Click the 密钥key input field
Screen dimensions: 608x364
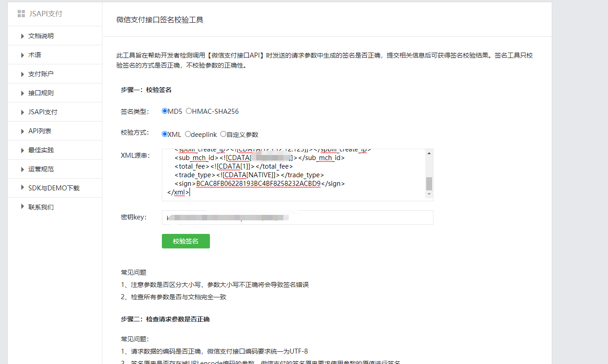pos(297,218)
